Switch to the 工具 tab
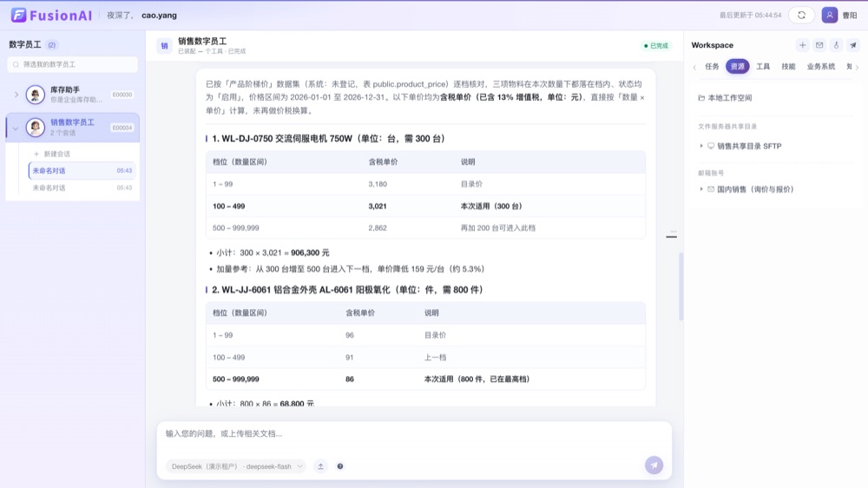Screen dimensions: 868x488 (763, 67)
